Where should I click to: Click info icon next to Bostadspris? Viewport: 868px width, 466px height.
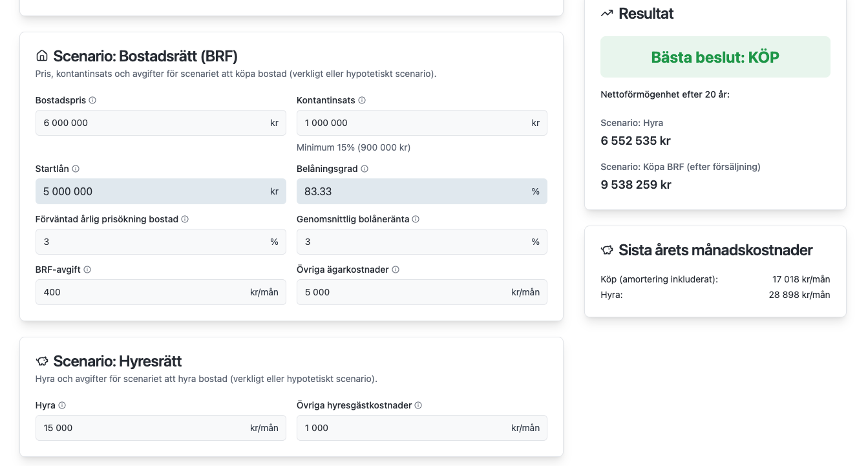tap(92, 100)
